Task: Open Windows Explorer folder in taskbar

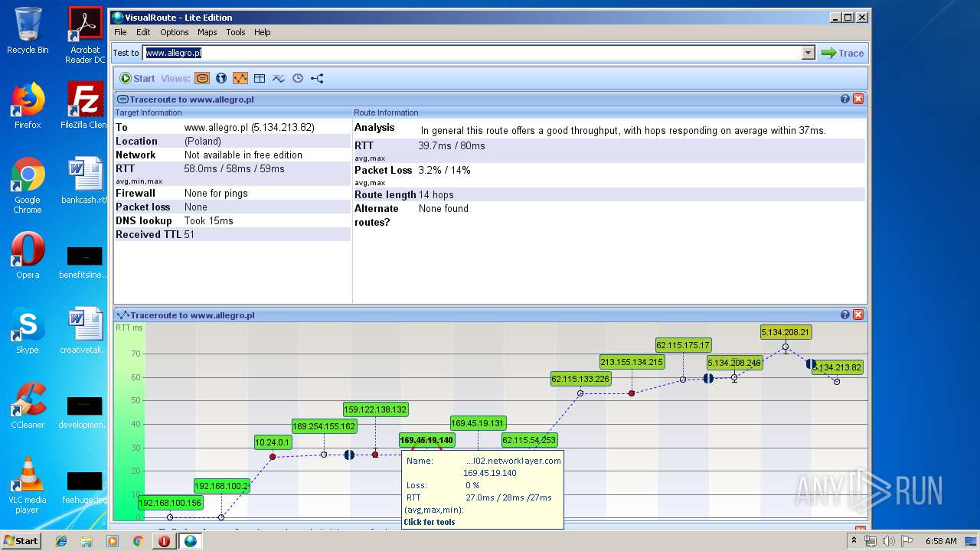Action: click(x=87, y=540)
